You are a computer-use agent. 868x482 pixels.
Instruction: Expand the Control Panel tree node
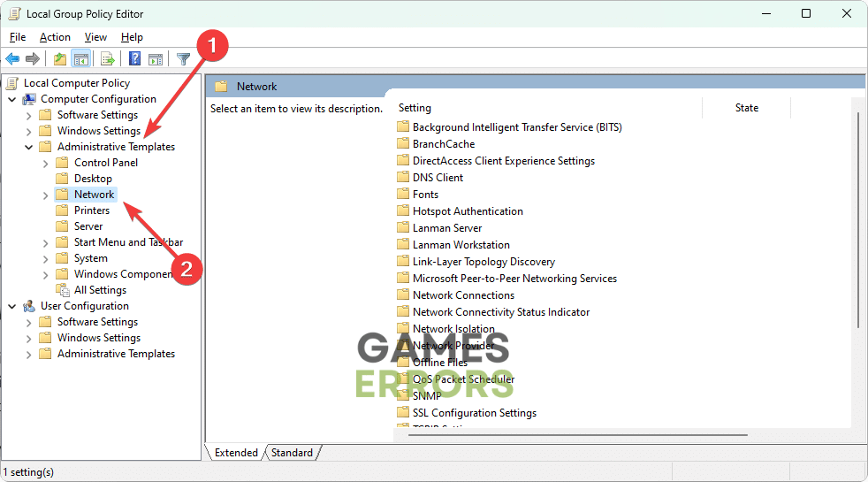click(46, 163)
